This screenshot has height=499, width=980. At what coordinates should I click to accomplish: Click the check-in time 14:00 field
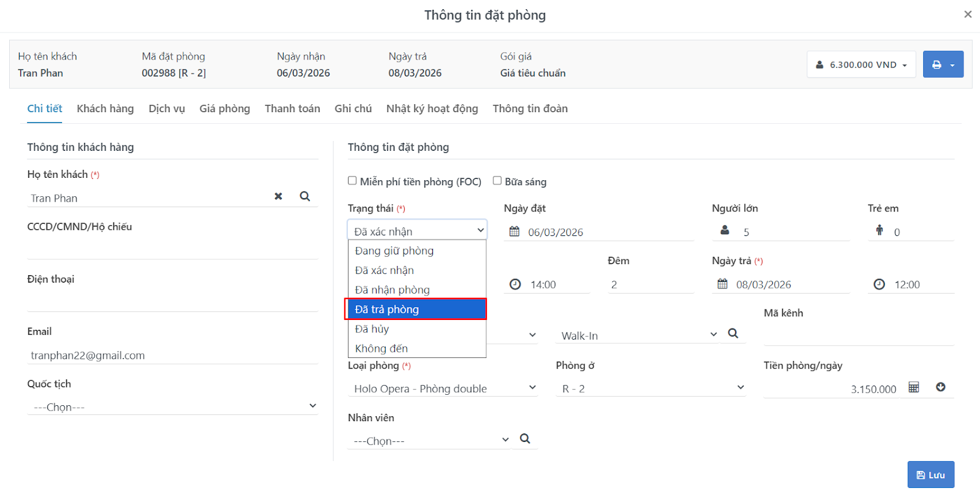tap(557, 284)
